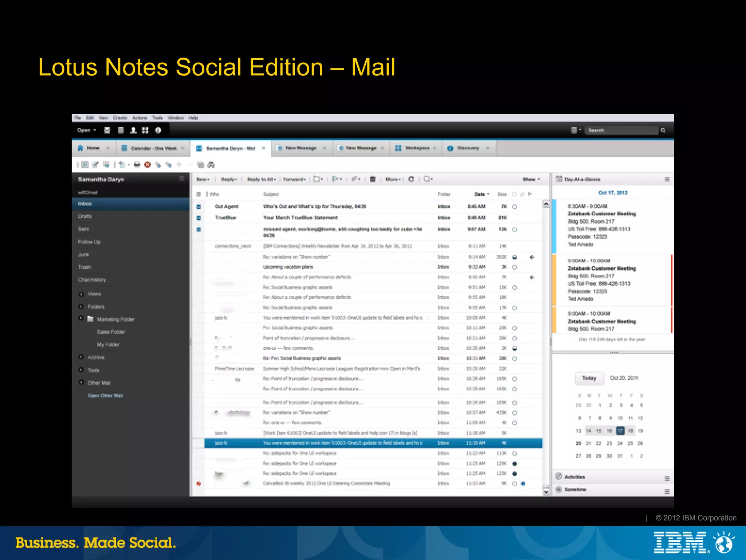Viewport: 746px width, 560px height.
Task: Toggle circle on 'missed agent, working@home' row
Action: point(515,230)
